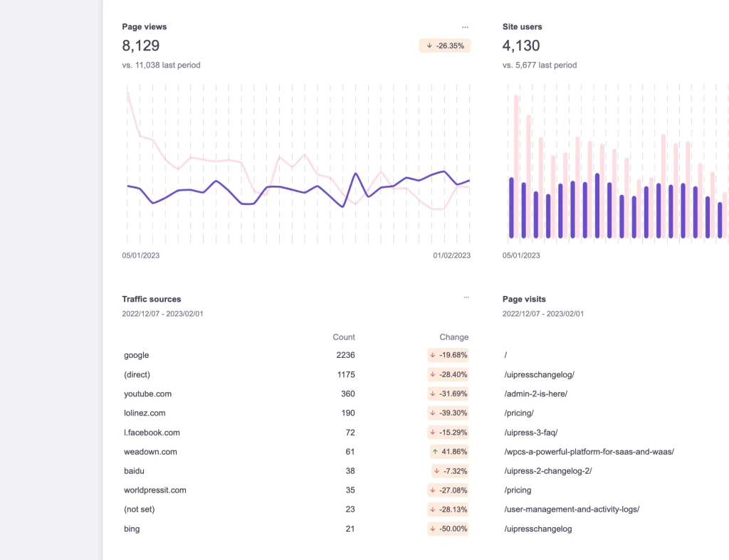Select the -7.32% change badge for baidu
This screenshot has height=560, width=729.
click(451, 471)
